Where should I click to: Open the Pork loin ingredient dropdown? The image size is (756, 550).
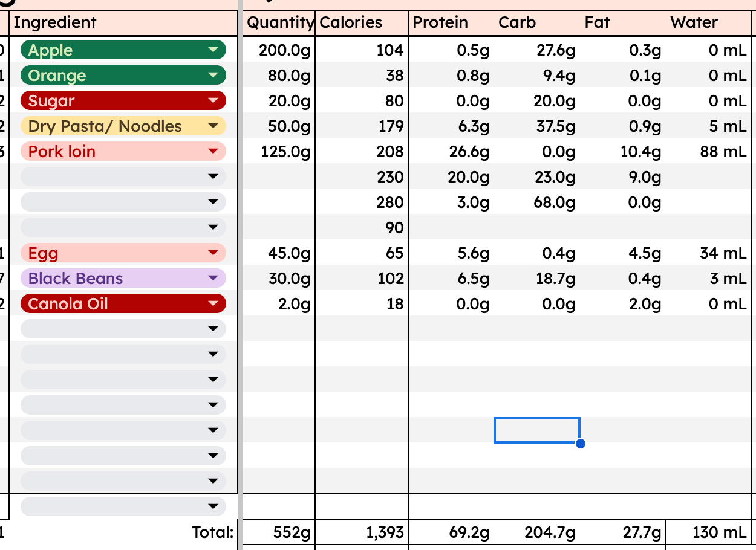[x=123, y=152]
